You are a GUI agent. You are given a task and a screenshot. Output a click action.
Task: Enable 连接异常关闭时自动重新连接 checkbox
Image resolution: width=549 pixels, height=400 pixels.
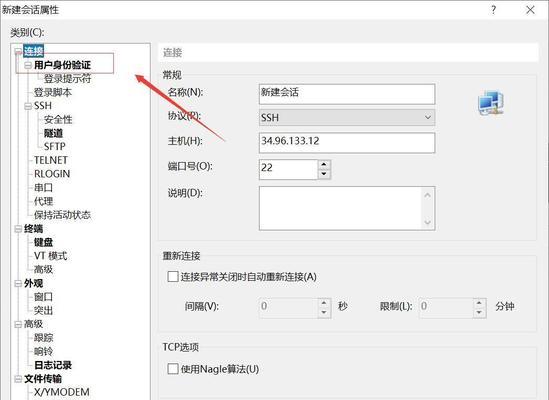[173, 277]
